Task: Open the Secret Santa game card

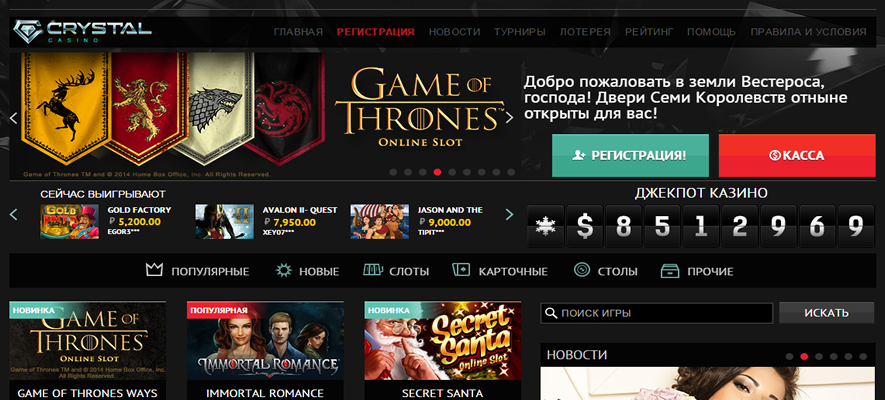Action: [442, 350]
